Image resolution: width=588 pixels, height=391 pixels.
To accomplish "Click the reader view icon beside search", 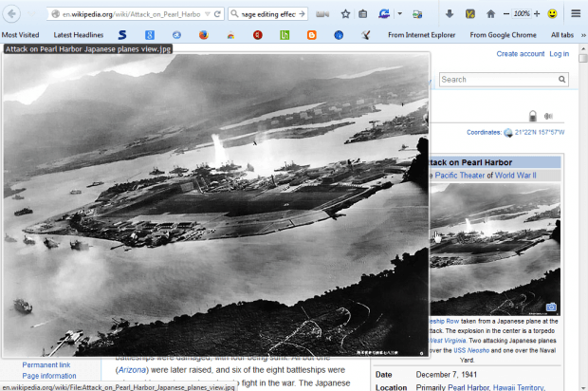I will (322, 14).
